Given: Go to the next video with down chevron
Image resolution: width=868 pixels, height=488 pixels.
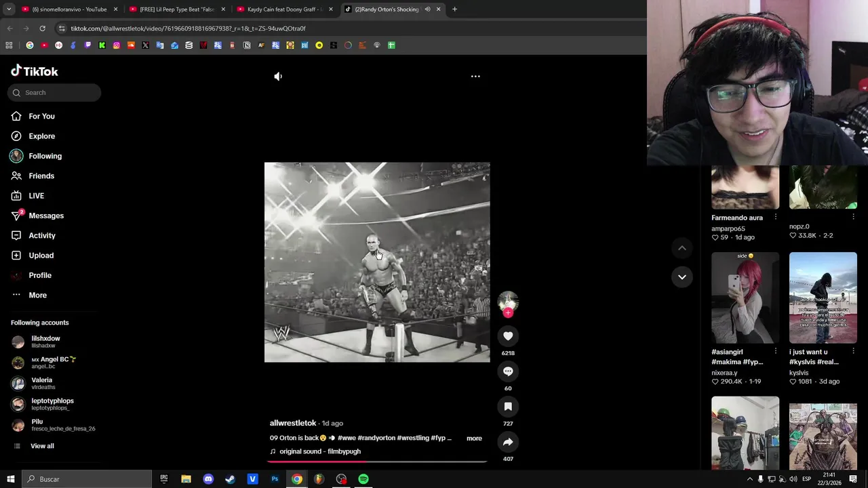Looking at the screenshot, I should point(682,277).
